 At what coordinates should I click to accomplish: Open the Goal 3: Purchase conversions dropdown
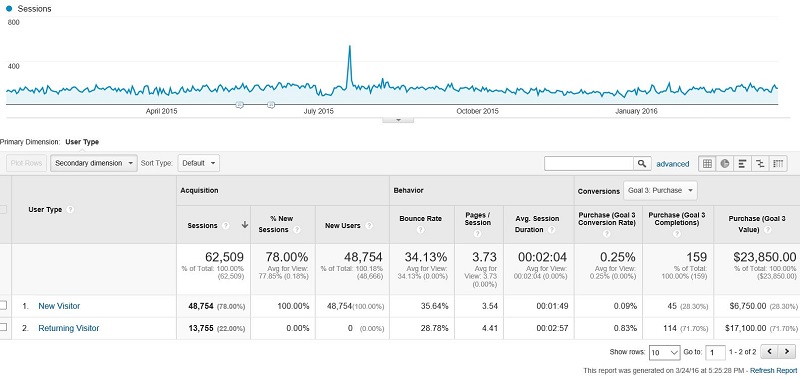pos(660,190)
